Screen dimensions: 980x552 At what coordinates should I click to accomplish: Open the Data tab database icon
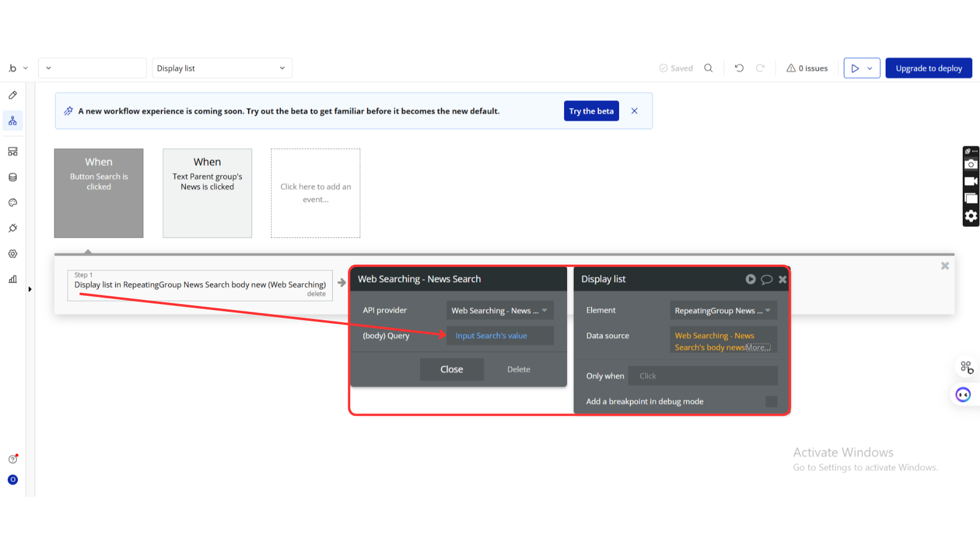point(13,177)
